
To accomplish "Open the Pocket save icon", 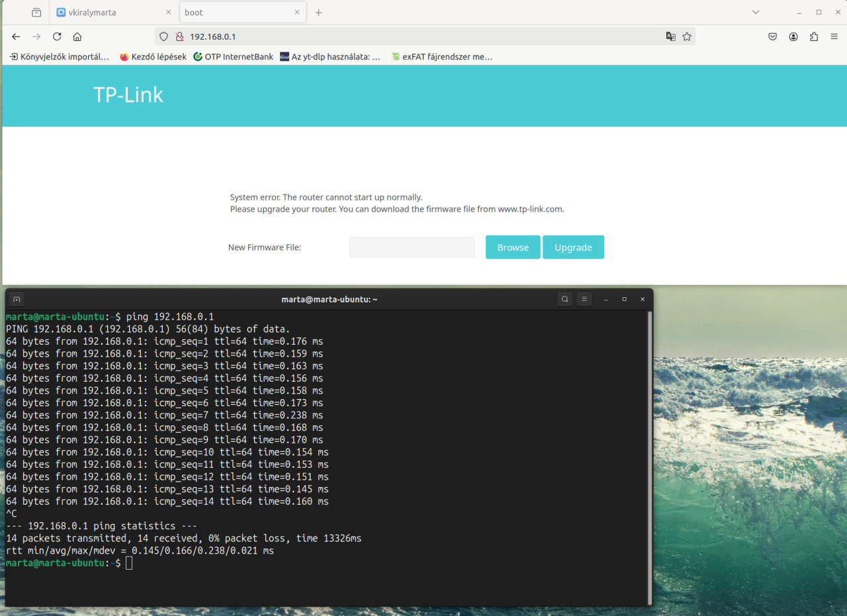I will [x=772, y=37].
